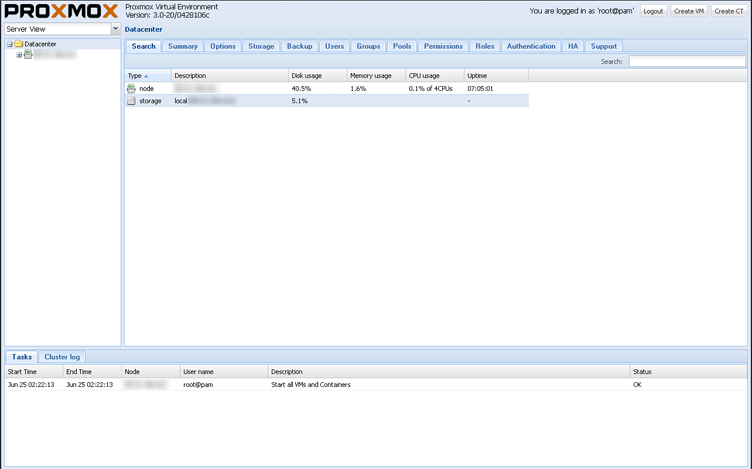The height and width of the screenshot is (469, 752).
Task: Open the Support tab
Action: [x=604, y=46]
